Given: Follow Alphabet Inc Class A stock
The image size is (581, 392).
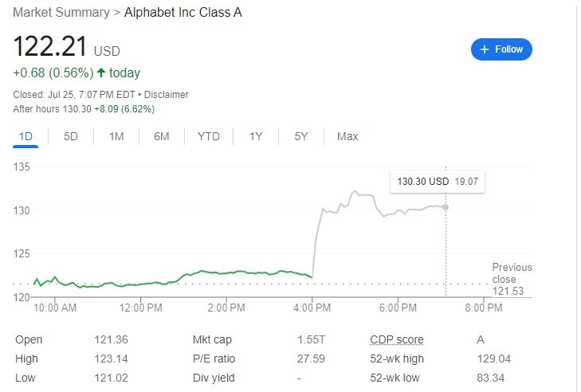Looking at the screenshot, I should click(501, 49).
